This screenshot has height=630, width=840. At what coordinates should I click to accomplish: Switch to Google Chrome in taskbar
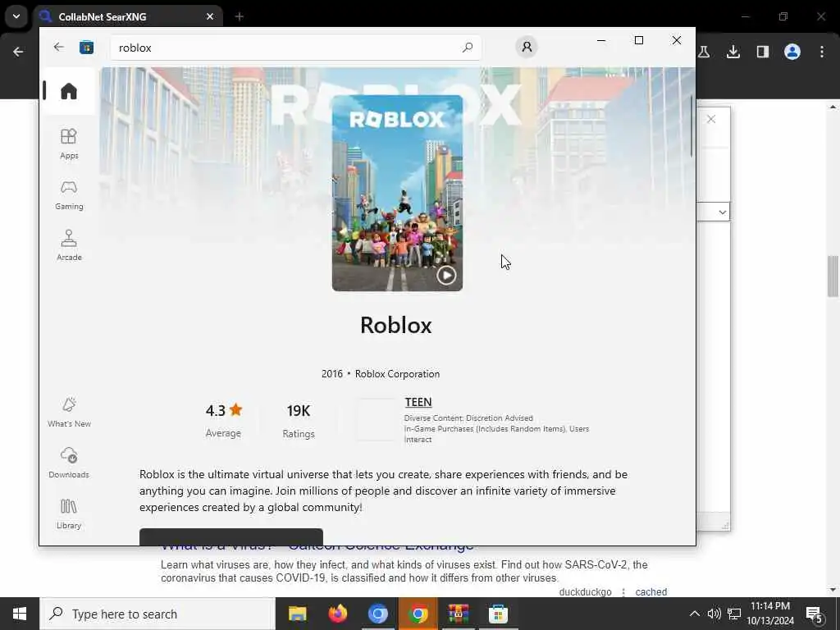(x=418, y=614)
